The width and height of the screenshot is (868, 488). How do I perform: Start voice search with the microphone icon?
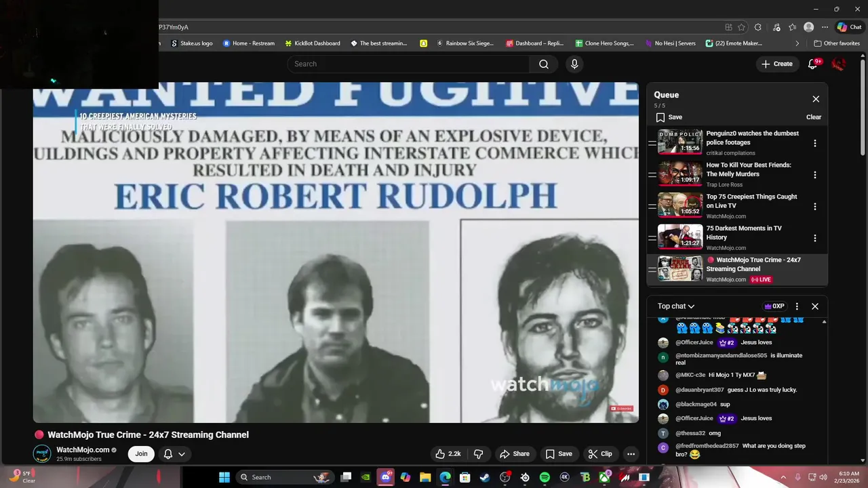pos(574,64)
